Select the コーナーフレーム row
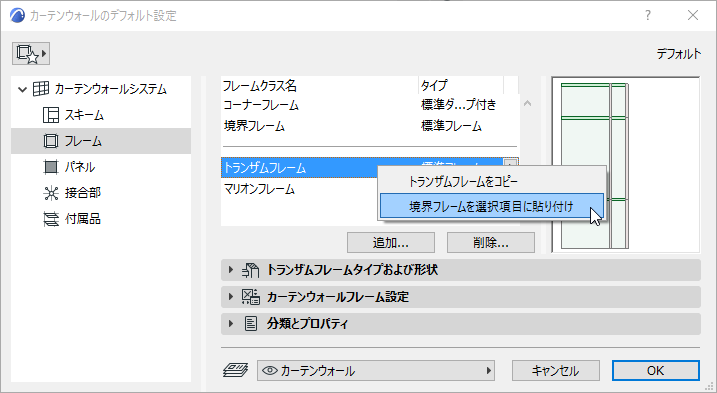717x393 pixels. (x=370, y=105)
